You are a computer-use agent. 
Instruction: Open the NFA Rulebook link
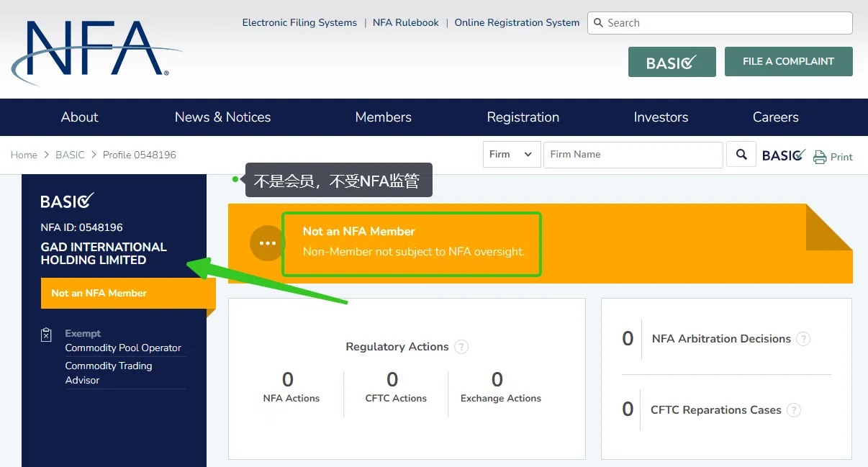pos(406,22)
